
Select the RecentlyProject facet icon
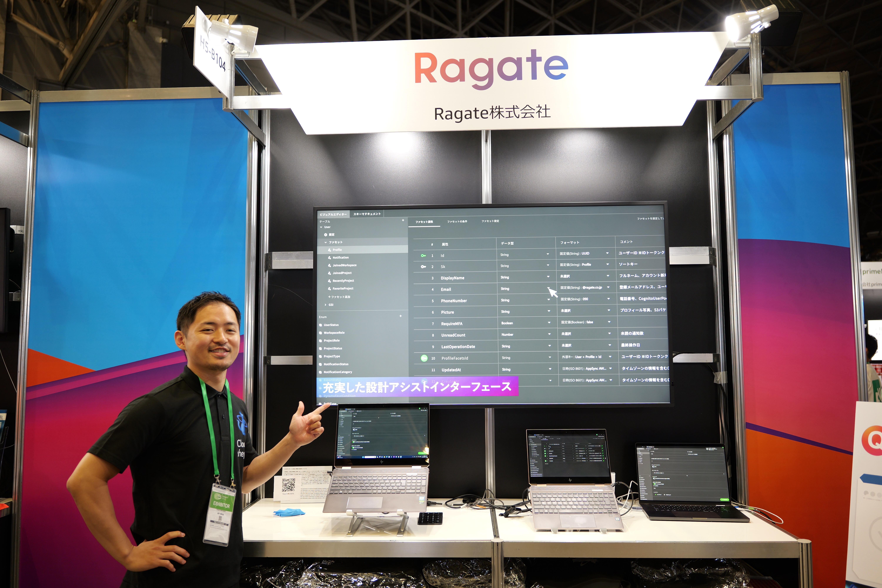(329, 281)
